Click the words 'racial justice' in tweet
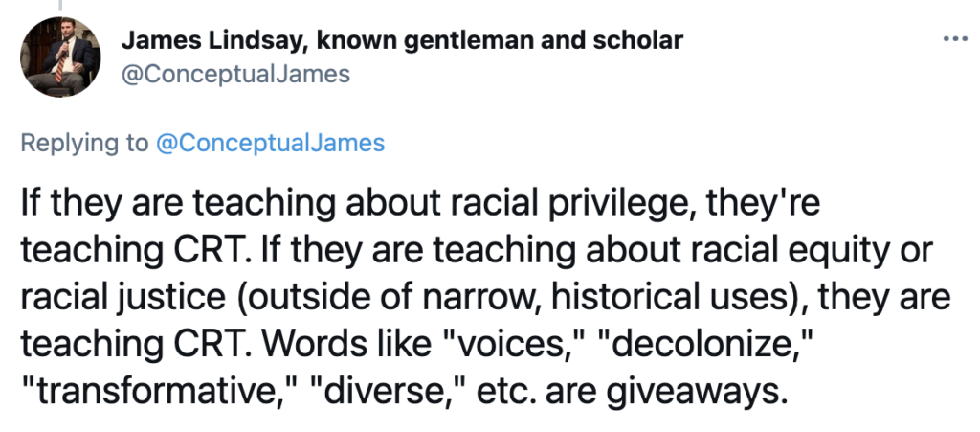 [122, 298]
